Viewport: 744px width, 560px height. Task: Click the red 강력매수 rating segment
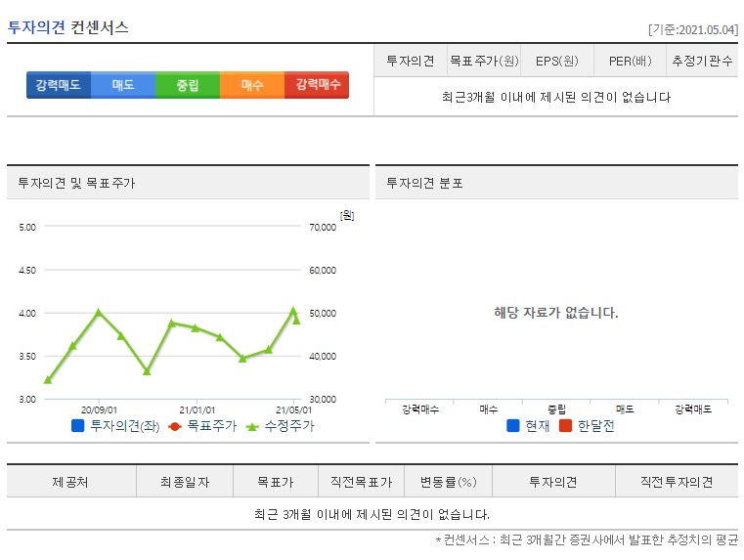pyautogui.click(x=317, y=85)
